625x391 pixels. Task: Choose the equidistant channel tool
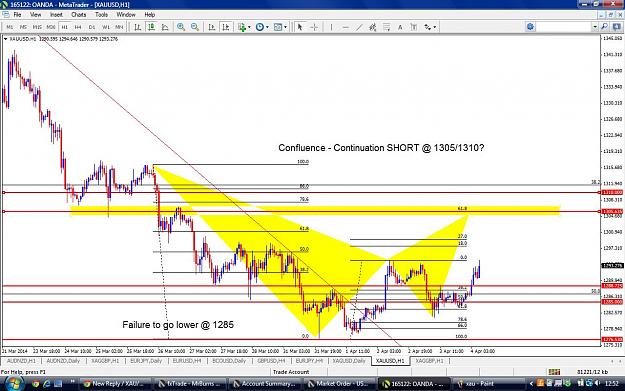372,27
